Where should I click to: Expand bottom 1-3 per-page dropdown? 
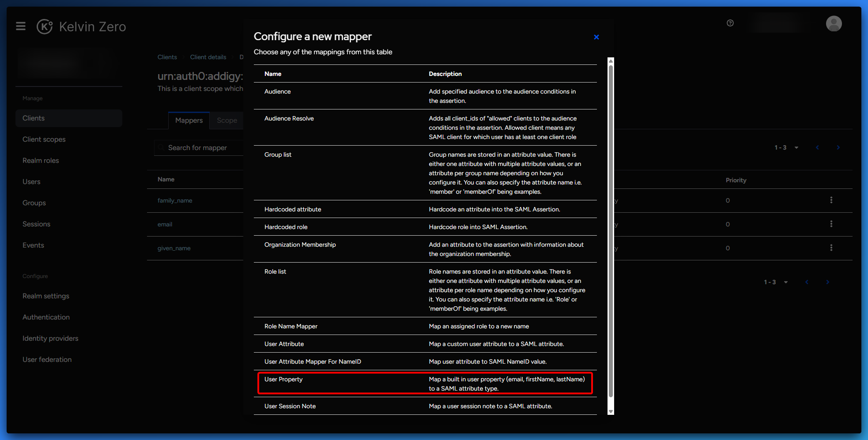776,282
